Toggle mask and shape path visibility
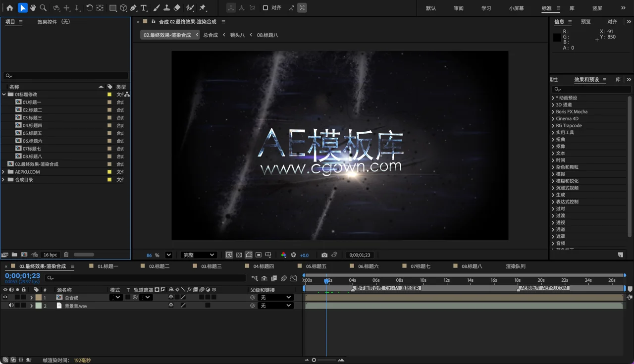 249,255
